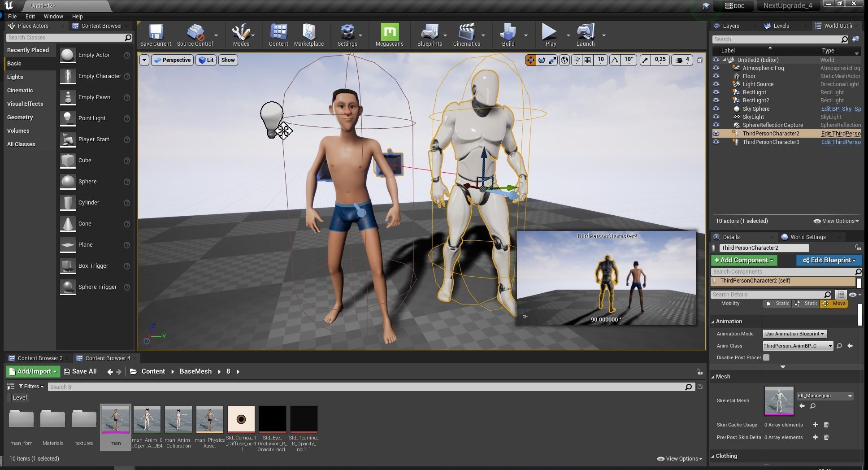The image size is (868, 470).
Task: Toggle visibility of Atmospheric Fog
Action: [716, 68]
